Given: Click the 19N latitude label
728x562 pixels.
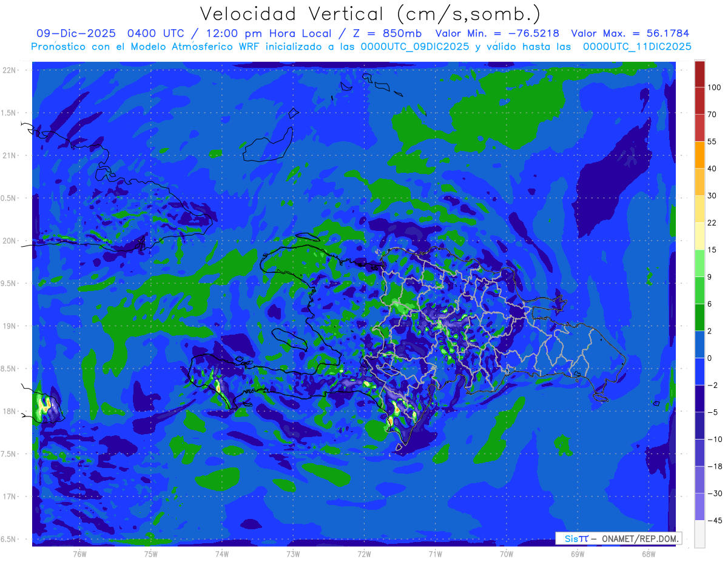Looking at the screenshot, I should pos(9,326).
